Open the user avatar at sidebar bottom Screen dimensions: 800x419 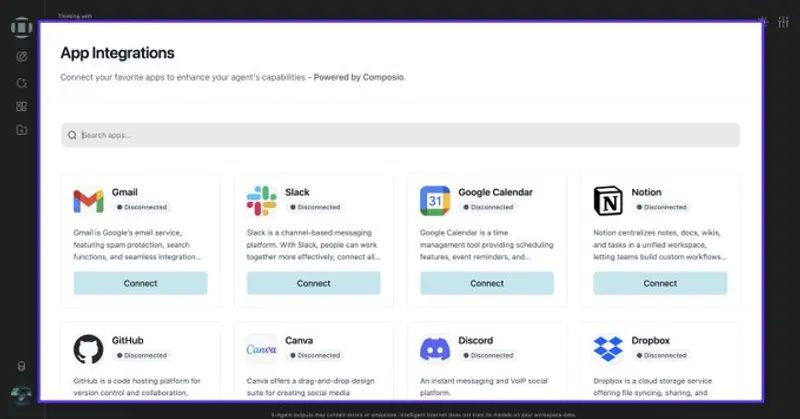coord(21,395)
